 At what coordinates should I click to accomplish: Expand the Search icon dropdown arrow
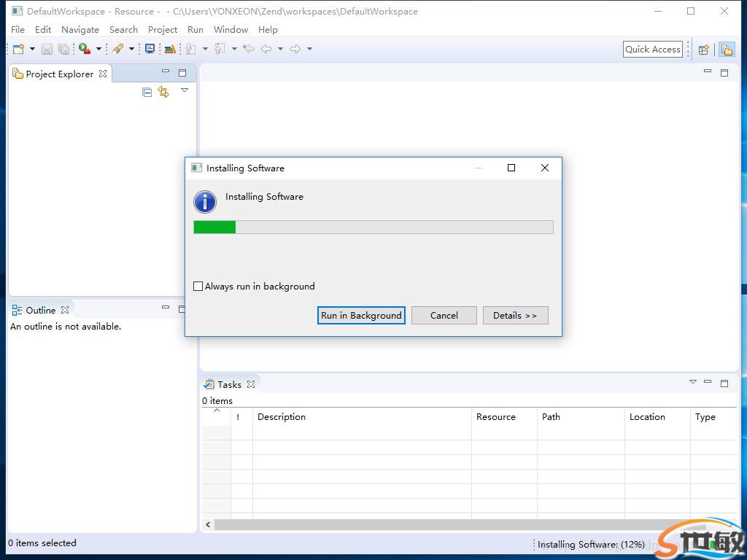(x=131, y=49)
